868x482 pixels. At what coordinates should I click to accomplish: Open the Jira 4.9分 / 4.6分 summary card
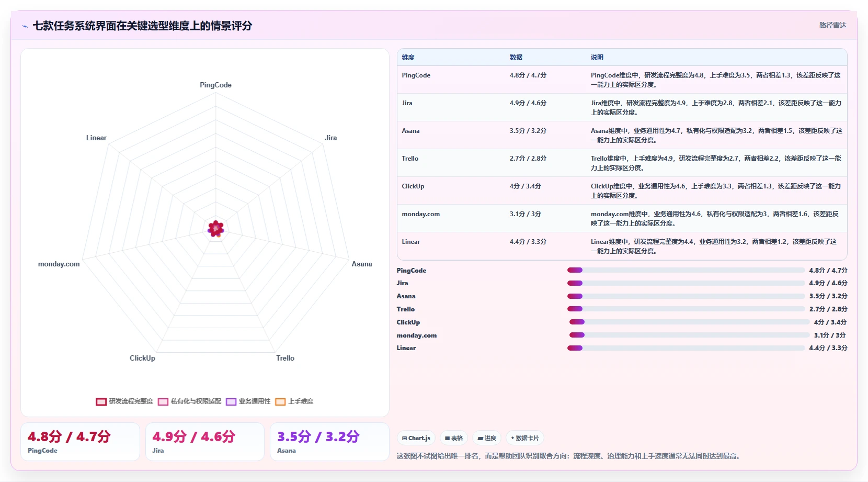(204, 442)
